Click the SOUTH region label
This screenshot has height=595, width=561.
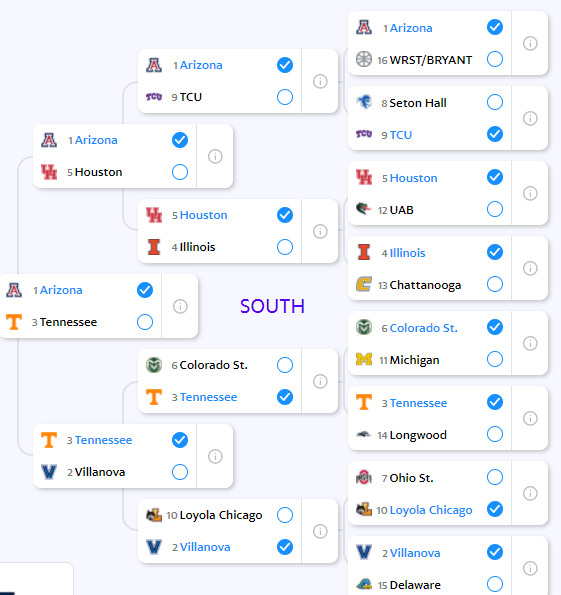pyautogui.click(x=272, y=306)
